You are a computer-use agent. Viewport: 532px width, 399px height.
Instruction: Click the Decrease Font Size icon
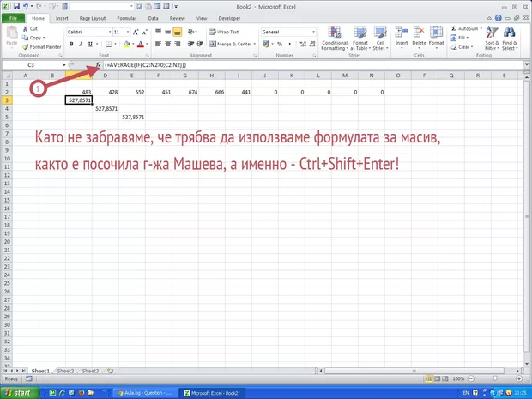pos(145,33)
